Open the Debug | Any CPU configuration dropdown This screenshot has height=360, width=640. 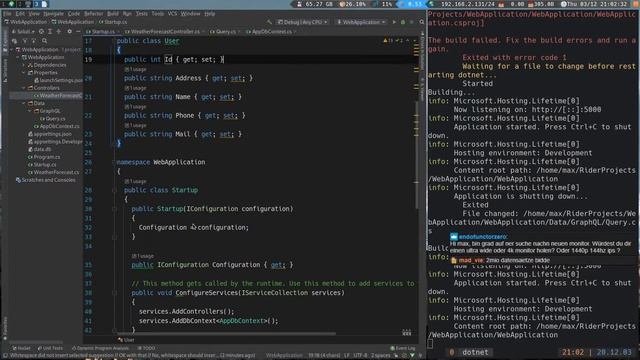pyautogui.click(x=303, y=22)
